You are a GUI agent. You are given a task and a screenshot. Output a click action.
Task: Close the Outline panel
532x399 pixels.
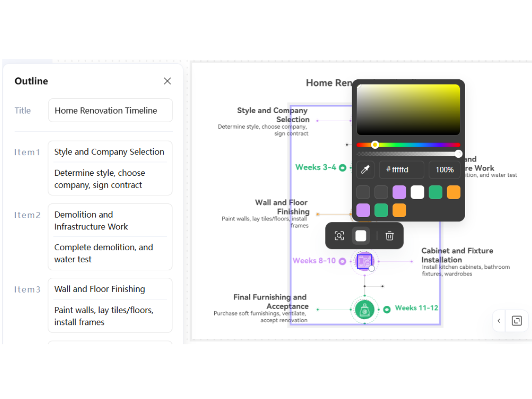pyautogui.click(x=167, y=81)
